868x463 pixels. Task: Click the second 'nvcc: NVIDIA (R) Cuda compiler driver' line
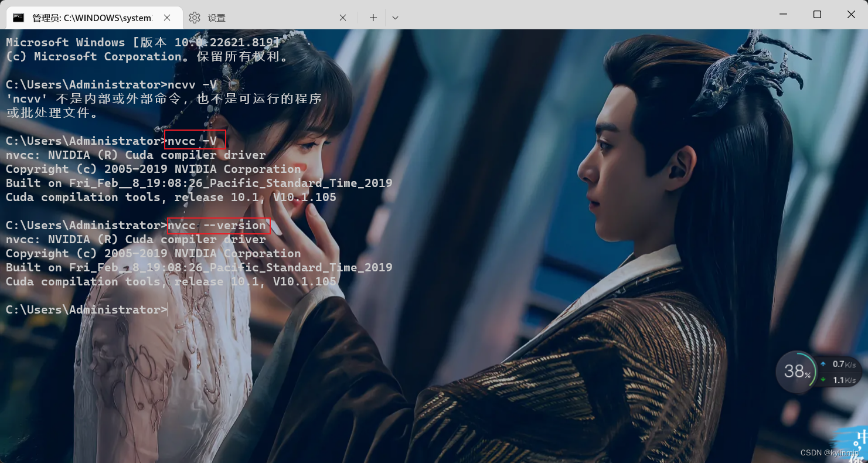[x=136, y=239]
